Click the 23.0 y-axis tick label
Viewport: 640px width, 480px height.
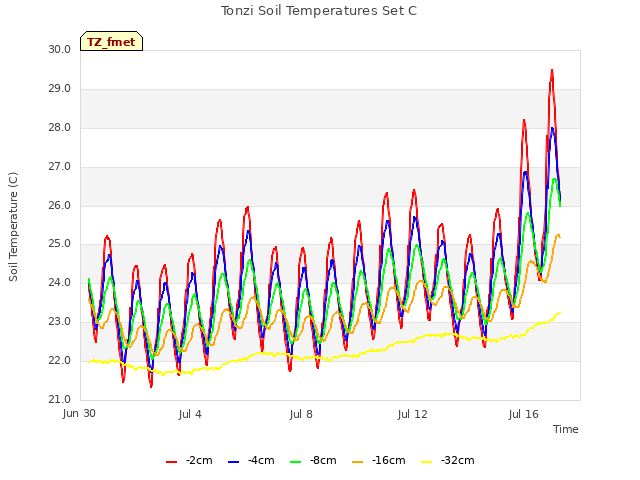[x=60, y=322]
